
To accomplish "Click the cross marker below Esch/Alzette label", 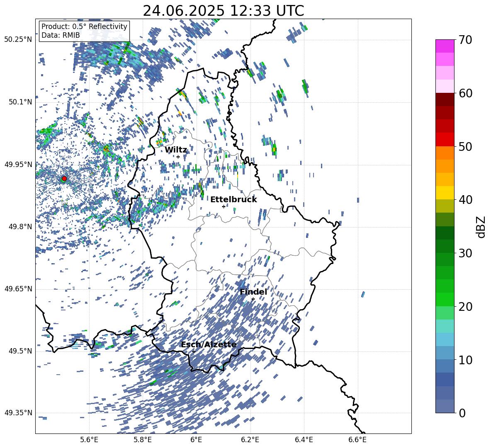I will click(x=194, y=351).
